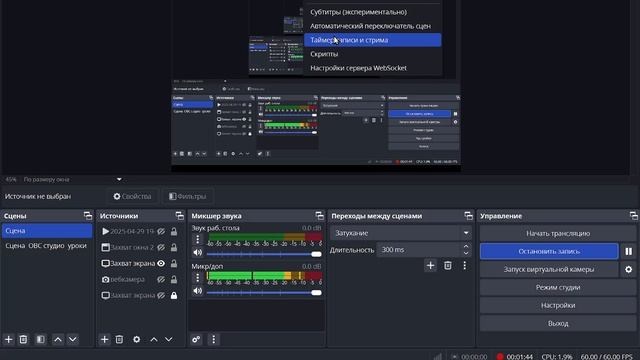Click camera icon of вебкамера source
The height and width of the screenshot is (360, 640).
(x=105, y=280)
